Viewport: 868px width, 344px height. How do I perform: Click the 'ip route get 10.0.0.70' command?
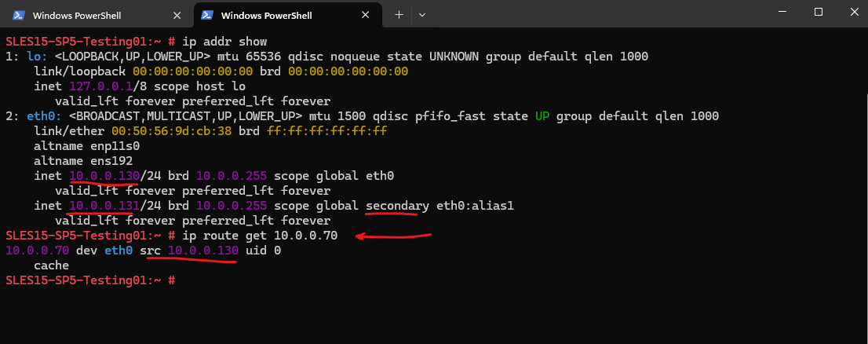pyautogui.click(x=261, y=236)
